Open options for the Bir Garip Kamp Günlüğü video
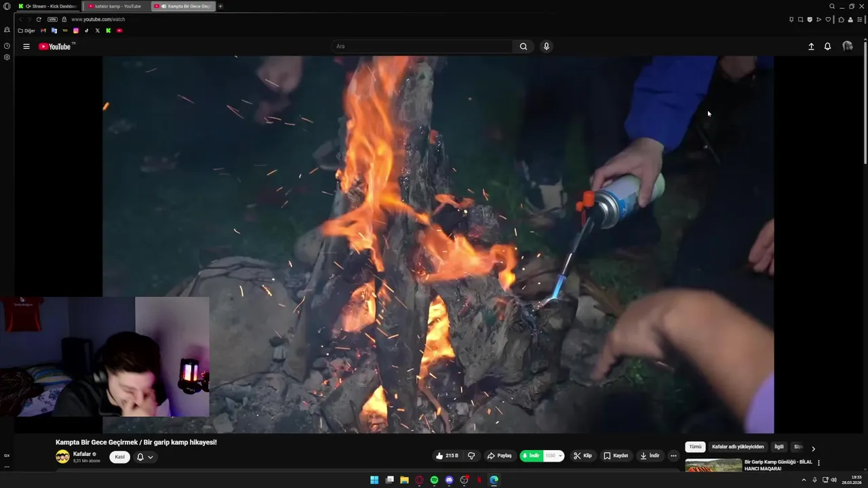Viewport: 868px width, 488px height. coord(818,463)
